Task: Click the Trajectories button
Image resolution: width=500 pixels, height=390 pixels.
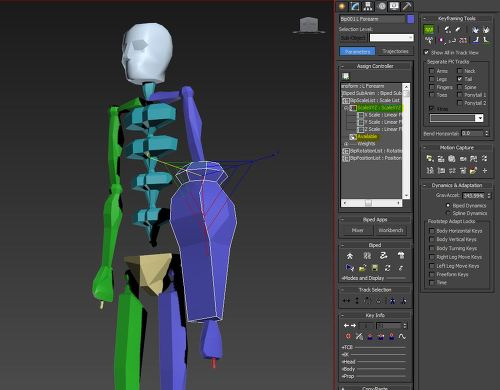Action: tap(395, 51)
